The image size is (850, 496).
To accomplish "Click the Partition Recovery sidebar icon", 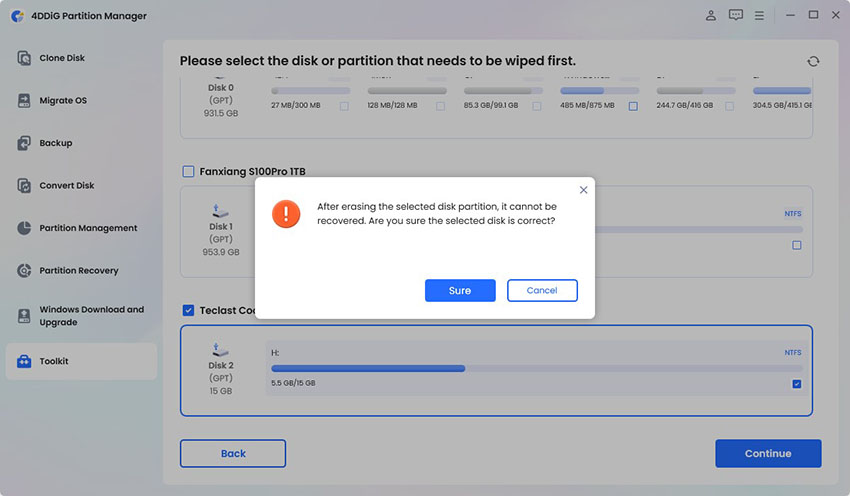I will click(24, 270).
